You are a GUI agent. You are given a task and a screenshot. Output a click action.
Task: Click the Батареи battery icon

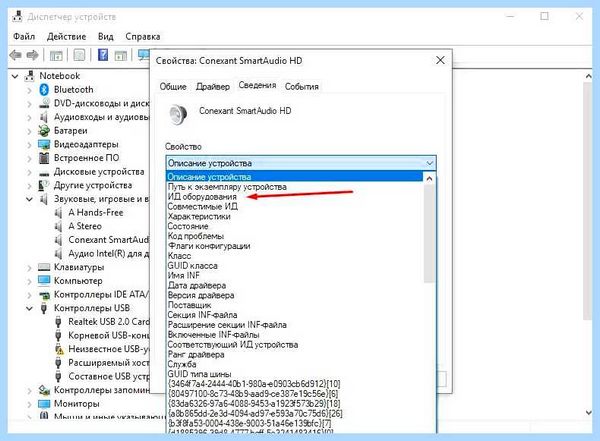pyautogui.click(x=44, y=131)
